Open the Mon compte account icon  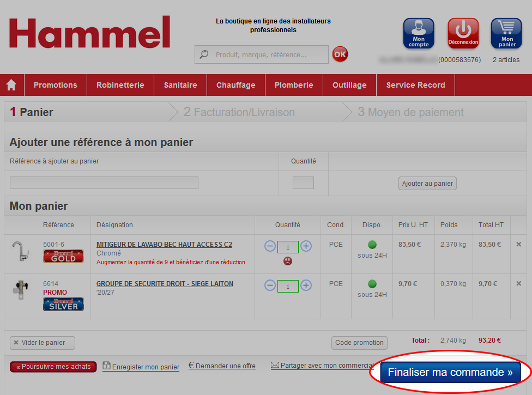click(x=418, y=33)
